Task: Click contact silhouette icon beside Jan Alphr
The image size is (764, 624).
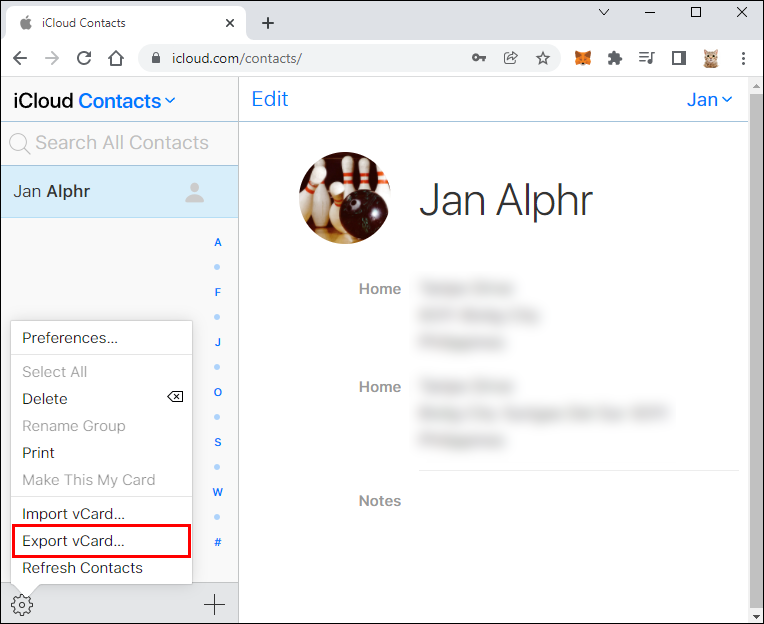Action: [x=194, y=192]
